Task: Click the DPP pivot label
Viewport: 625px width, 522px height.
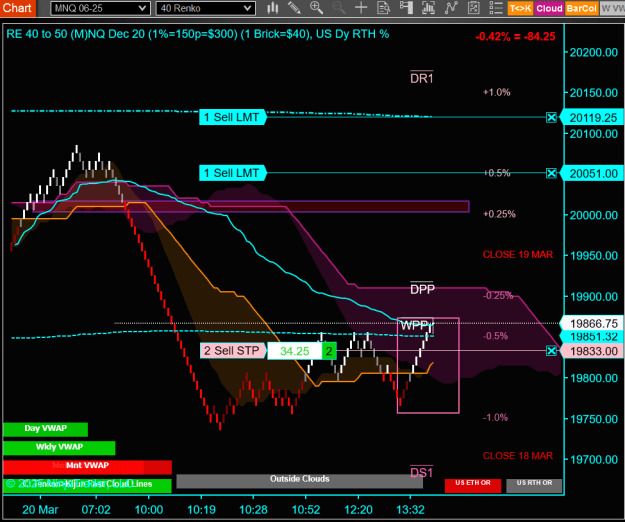Action: click(x=422, y=289)
